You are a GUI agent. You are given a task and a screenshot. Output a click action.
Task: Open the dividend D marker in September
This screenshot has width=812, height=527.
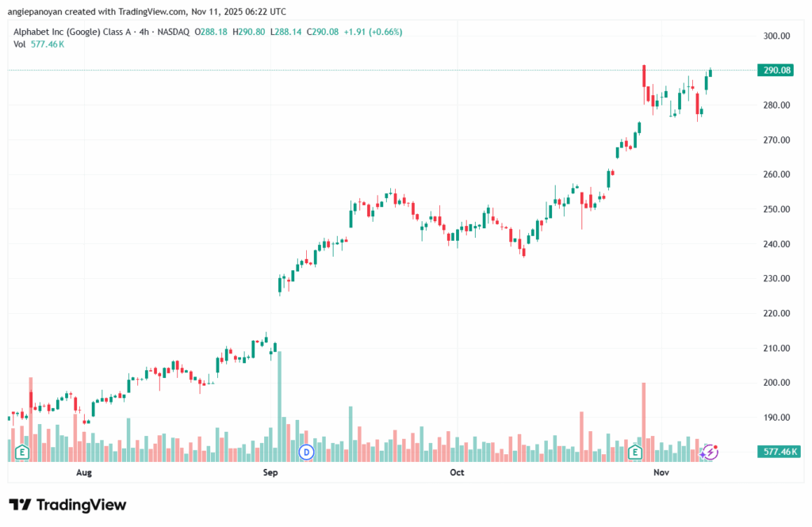coord(306,453)
